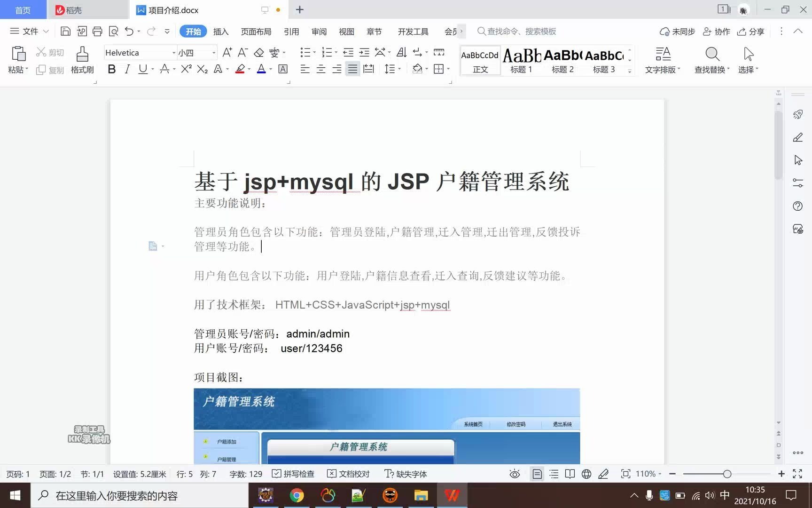Viewport: 812px width, 508px height.
Task: Click the Print icon in quick toolbar
Action: pos(97,32)
